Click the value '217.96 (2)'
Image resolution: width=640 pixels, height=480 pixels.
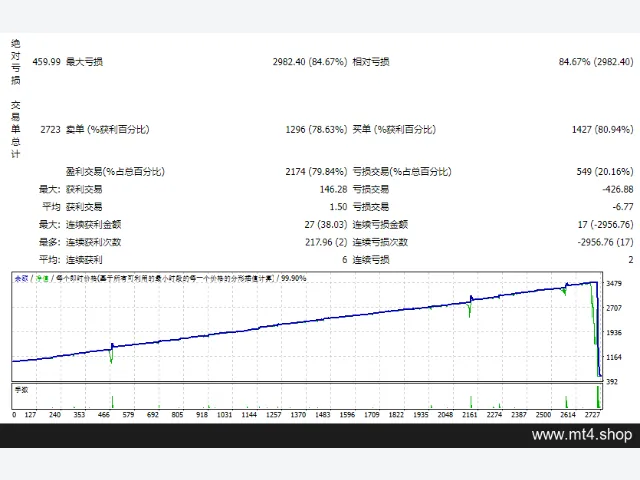[326, 242]
